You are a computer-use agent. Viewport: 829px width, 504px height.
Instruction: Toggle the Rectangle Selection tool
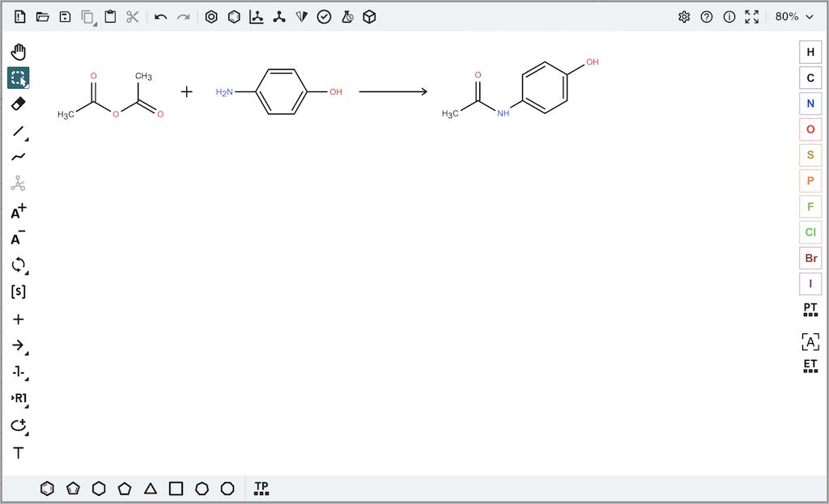tap(19, 78)
